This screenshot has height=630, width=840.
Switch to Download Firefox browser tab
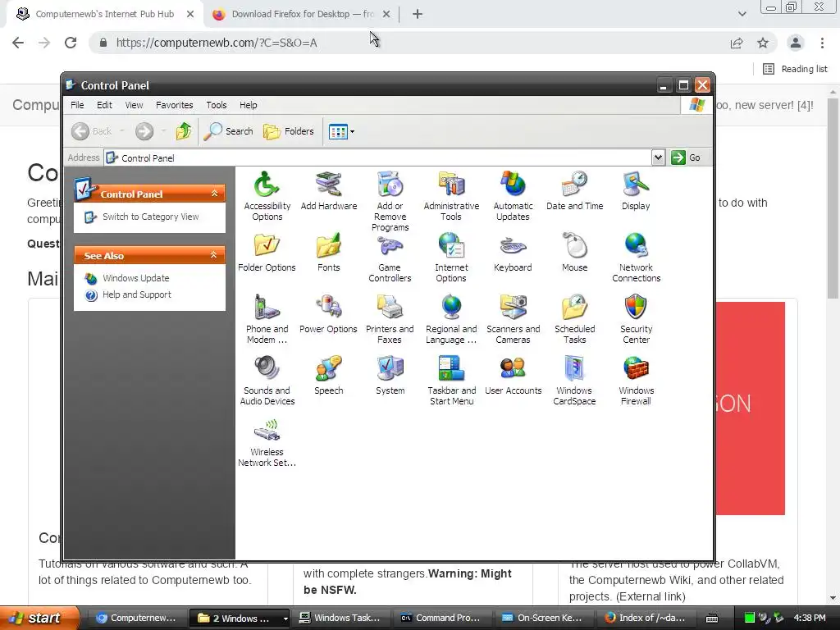pos(300,15)
